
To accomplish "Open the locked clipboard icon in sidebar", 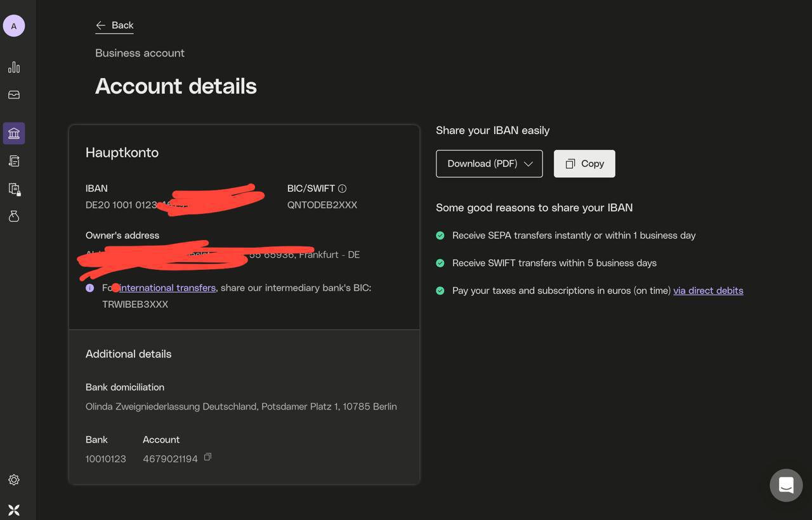I will pos(14,189).
